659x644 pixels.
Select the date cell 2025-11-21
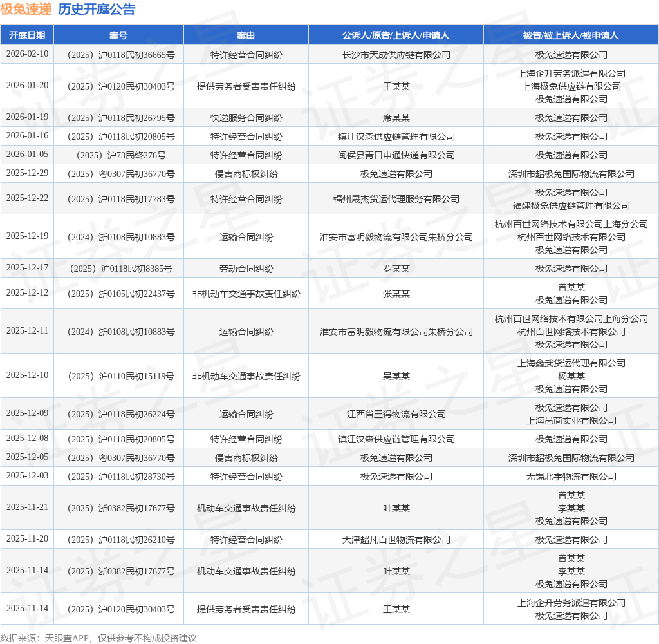(27, 507)
